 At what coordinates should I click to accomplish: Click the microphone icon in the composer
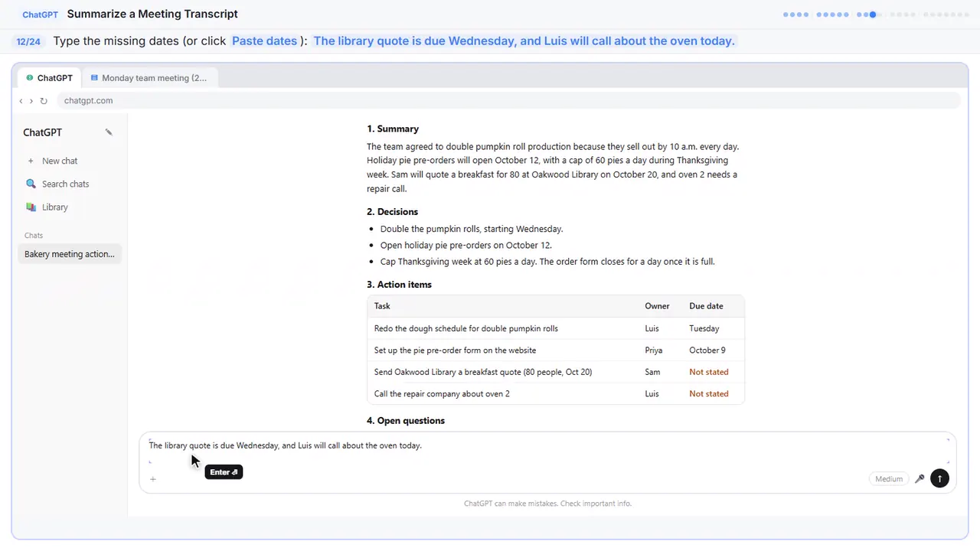(920, 479)
